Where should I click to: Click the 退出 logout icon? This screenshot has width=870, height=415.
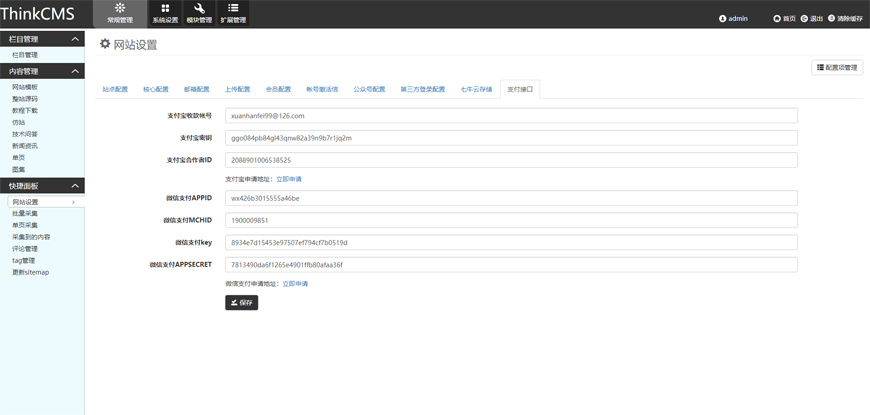coord(804,19)
